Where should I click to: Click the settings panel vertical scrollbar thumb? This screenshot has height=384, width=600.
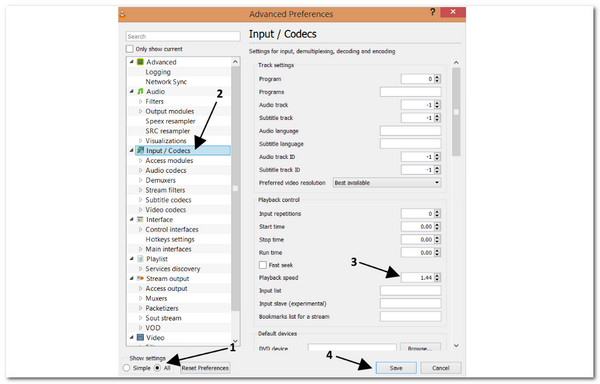coord(456,112)
